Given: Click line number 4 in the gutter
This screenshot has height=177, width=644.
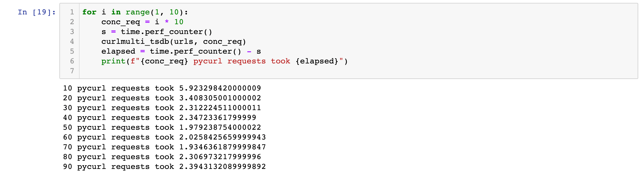Looking at the screenshot, I should 72,42.
